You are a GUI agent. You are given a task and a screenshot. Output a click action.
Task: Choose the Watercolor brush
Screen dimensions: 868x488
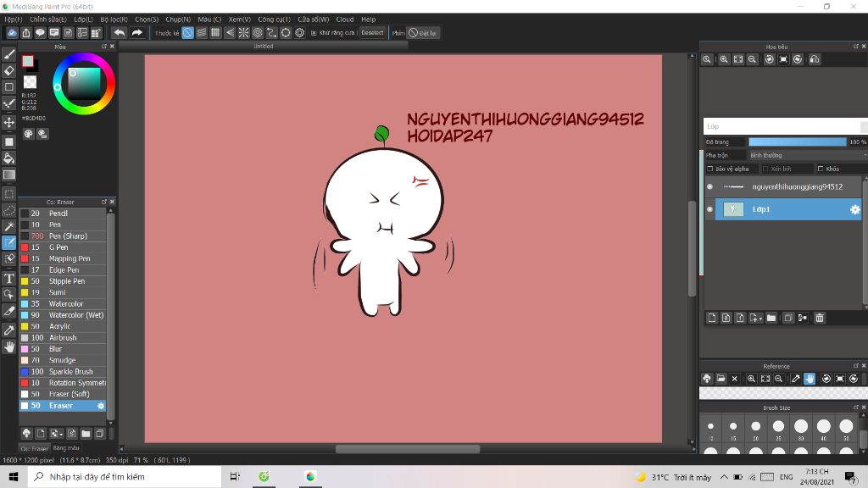pyautogui.click(x=63, y=304)
